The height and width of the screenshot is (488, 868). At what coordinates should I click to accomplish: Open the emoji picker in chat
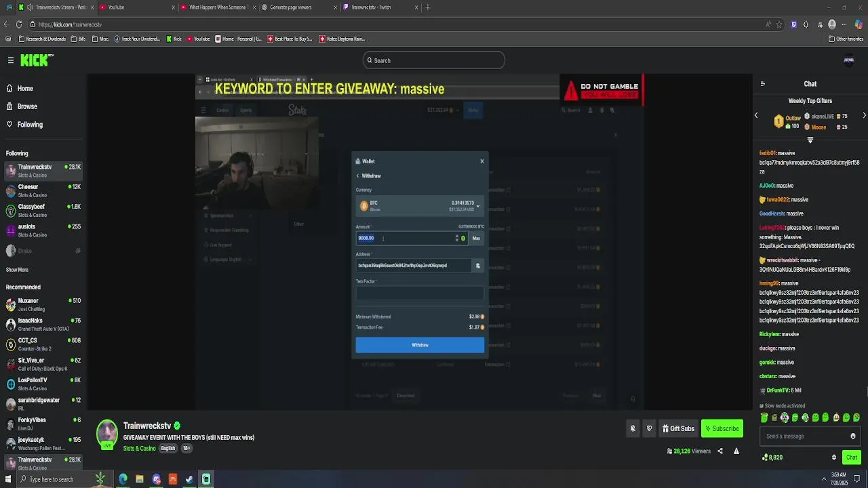point(853,436)
